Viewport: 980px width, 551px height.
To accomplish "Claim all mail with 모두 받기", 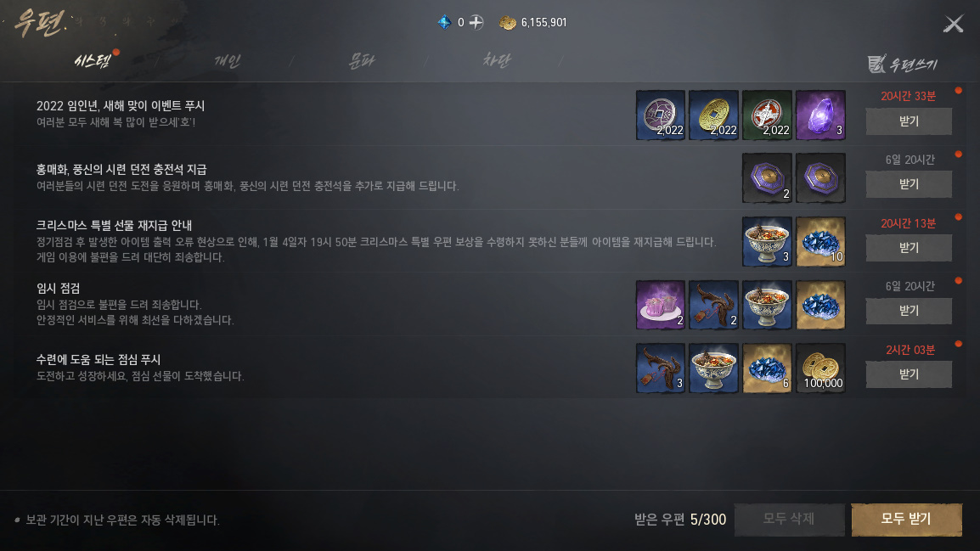I will coord(906,519).
